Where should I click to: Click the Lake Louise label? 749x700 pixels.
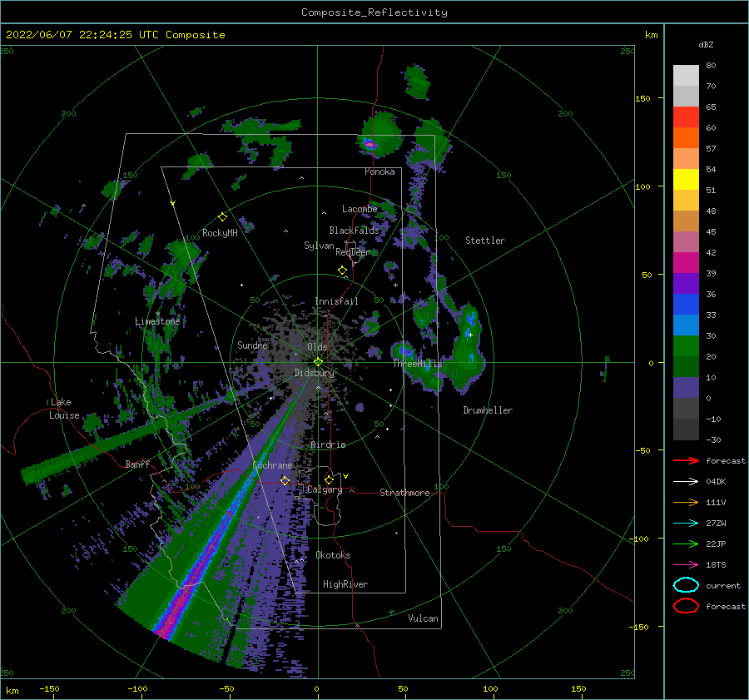[64, 409]
